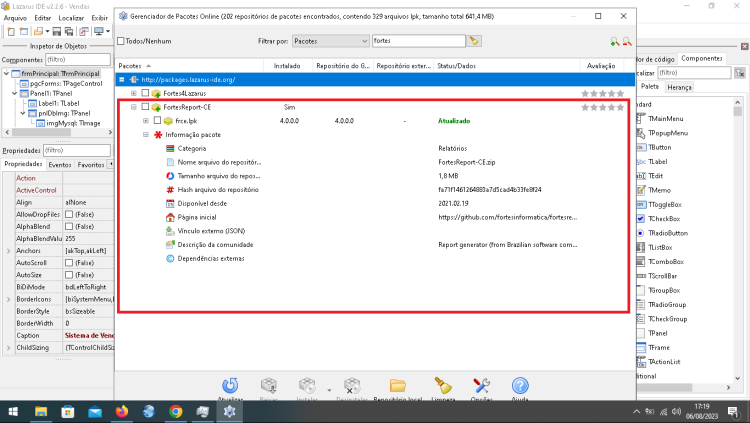750x423 pixels.
Task: Select the TButton component in palette
Action: coord(660,147)
